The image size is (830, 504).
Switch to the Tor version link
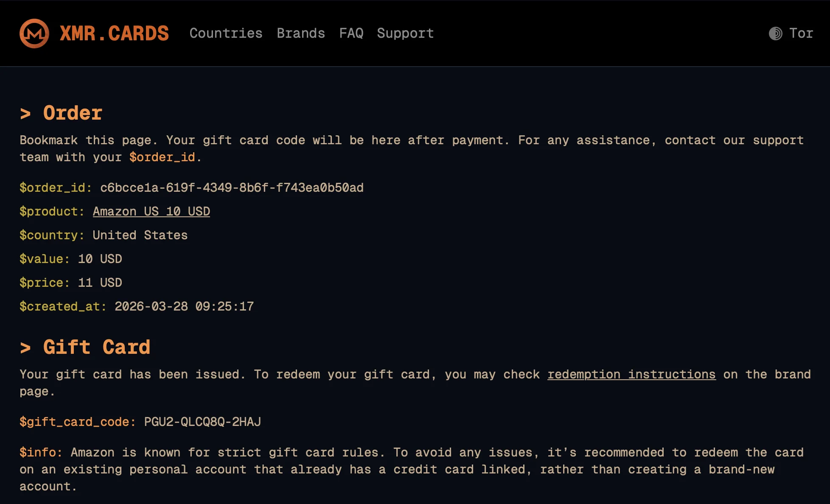[x=801, y=33]
